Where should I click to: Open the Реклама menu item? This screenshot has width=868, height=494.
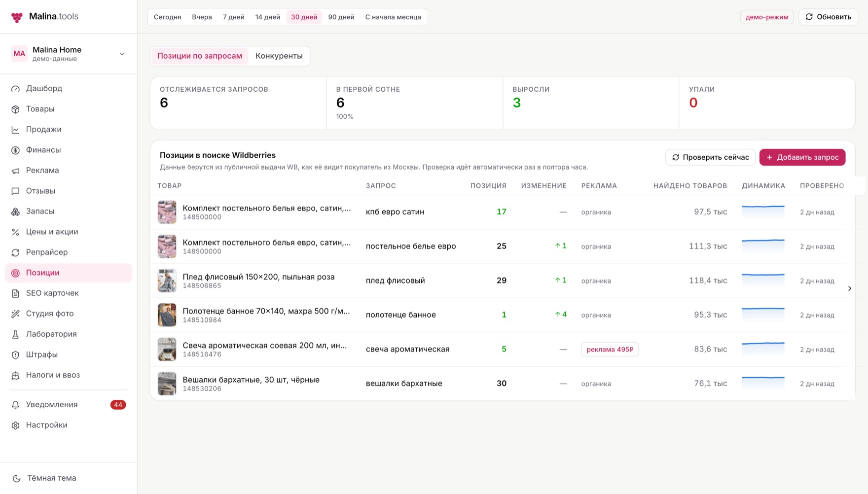tap(69, 171)
